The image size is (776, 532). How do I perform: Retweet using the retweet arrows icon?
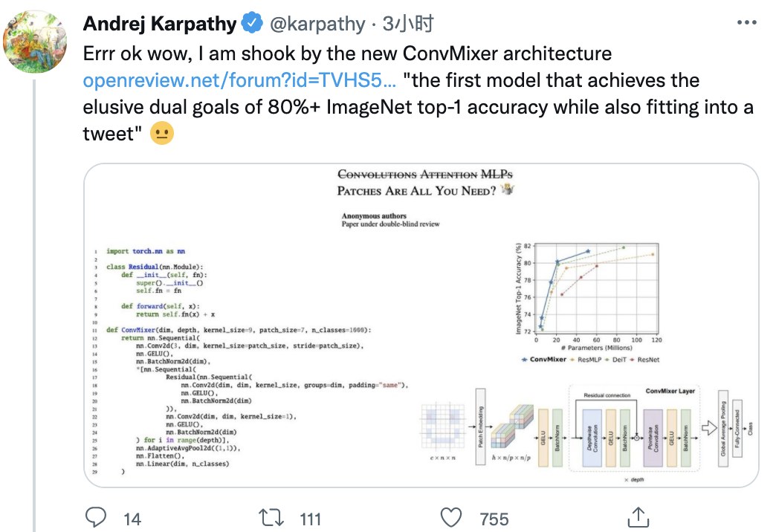268,517
